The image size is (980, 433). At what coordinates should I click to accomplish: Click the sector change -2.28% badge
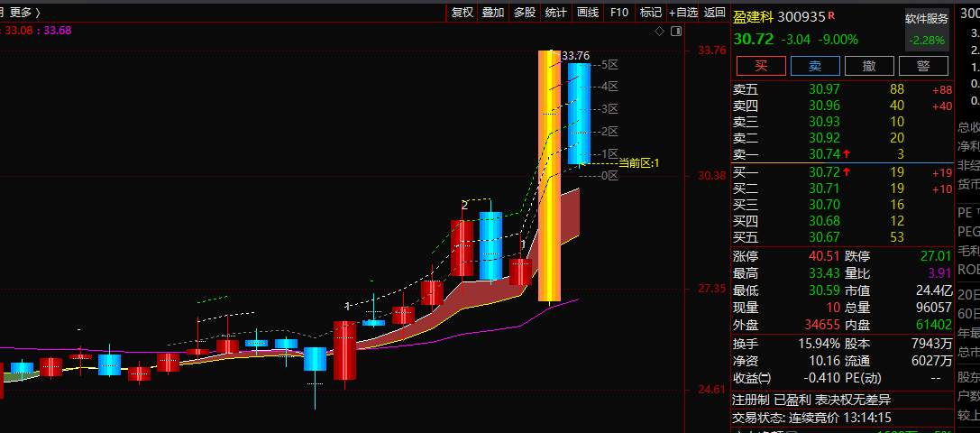927,40
